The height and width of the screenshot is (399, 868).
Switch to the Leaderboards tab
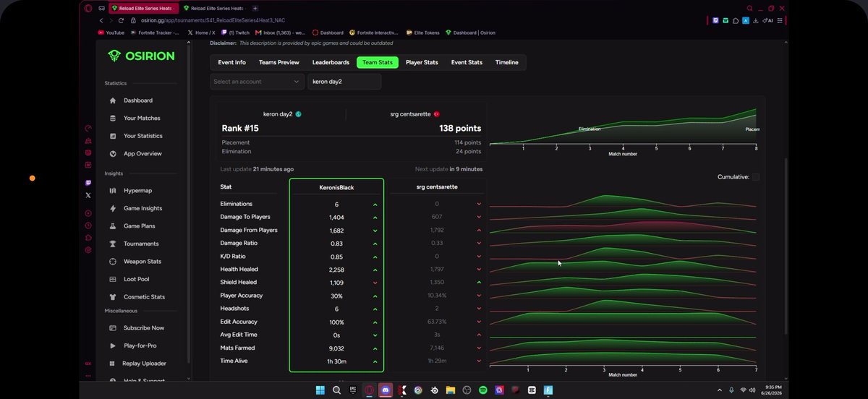[331, 63]
